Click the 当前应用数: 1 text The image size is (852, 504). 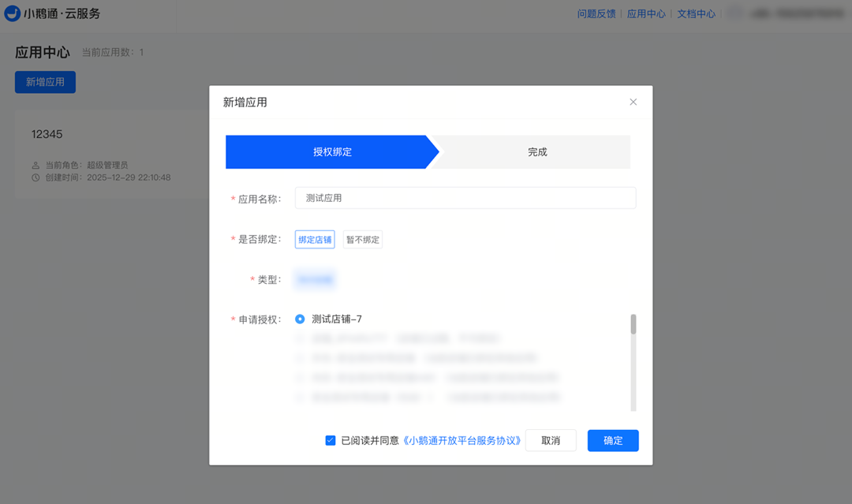[113, 52]
